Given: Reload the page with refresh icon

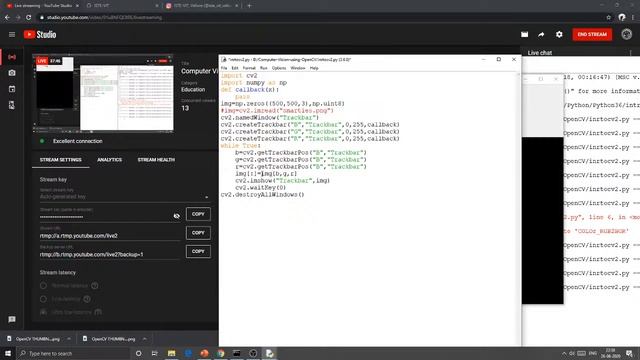Looking at the screenshot, I should point(29,18).
